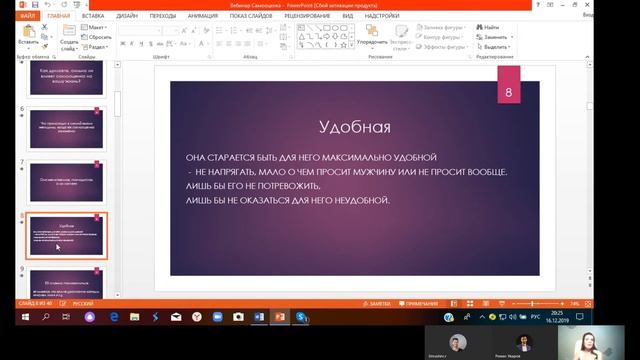The width and height of the screenshot is (640, 360).
Task: Toggle Bold (Ж) formatting
Action: [x=122, y=44]
